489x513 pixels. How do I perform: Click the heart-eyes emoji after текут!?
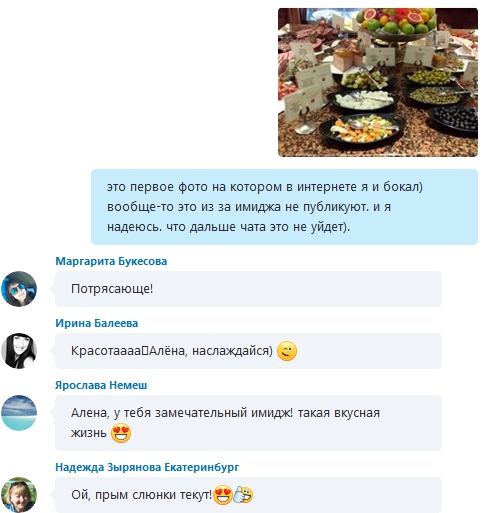(223, 495)
